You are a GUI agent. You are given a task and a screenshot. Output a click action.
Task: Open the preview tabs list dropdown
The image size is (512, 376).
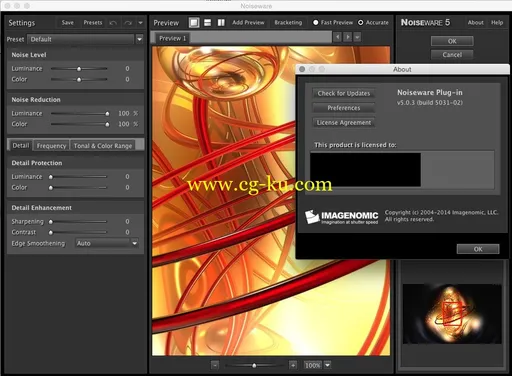point(357,37)
